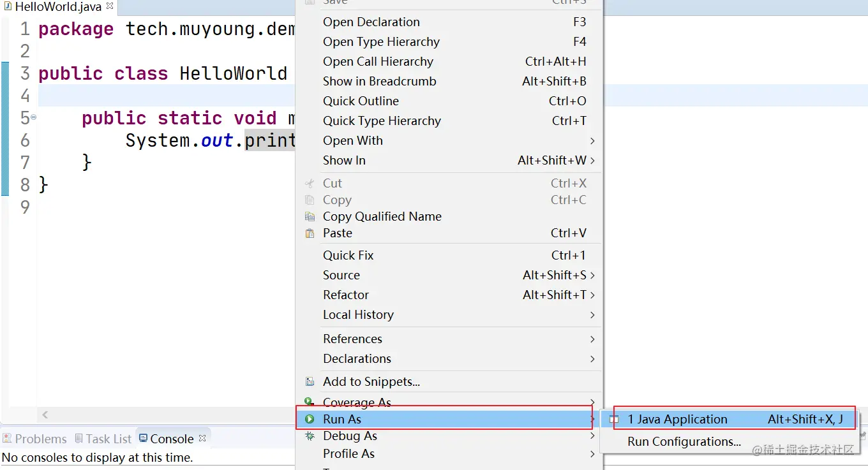Click the Cut scissors icon

310,183
